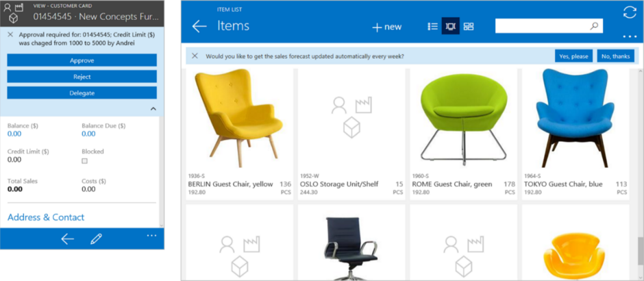Click the Reject button

(x=82, y=76)
